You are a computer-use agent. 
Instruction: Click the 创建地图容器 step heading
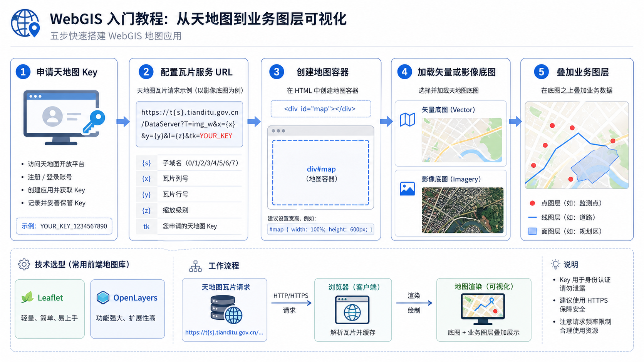click(x=322, y=72)
